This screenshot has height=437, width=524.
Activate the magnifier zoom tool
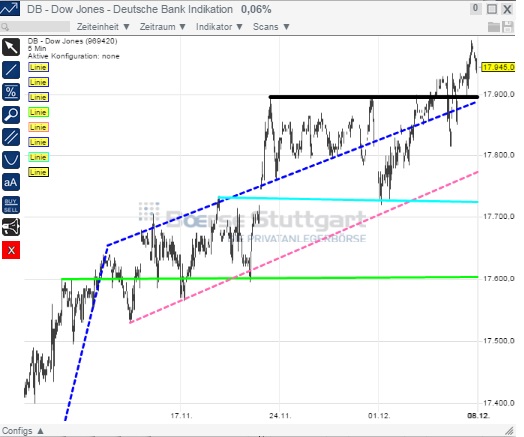(x=11, y=115)
